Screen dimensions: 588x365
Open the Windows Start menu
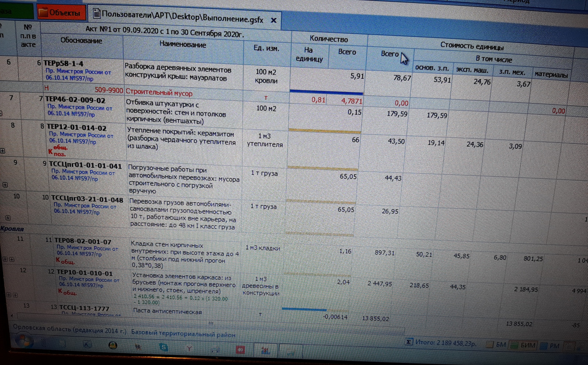point(24,341)
